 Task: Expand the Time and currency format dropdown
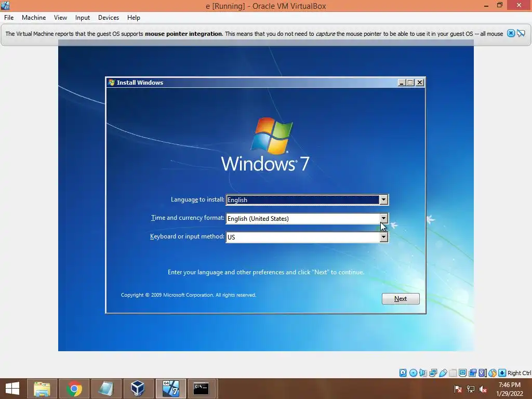pos(383,219)
